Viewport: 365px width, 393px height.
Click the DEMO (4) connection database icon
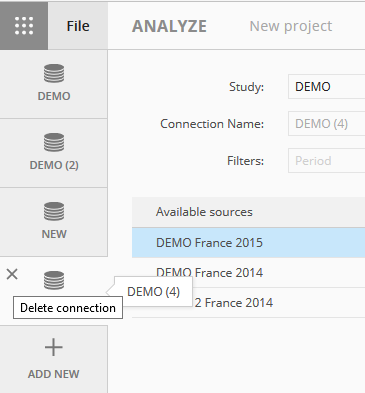(54, 280)
